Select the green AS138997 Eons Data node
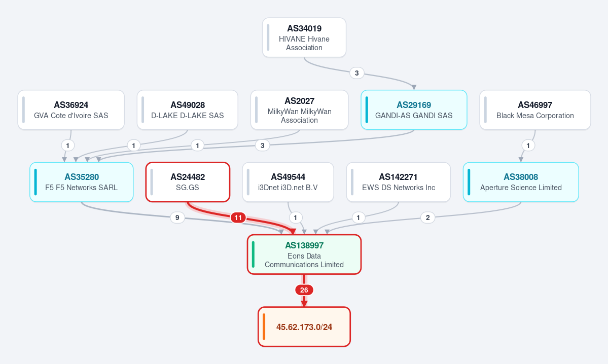 [304, 254]
